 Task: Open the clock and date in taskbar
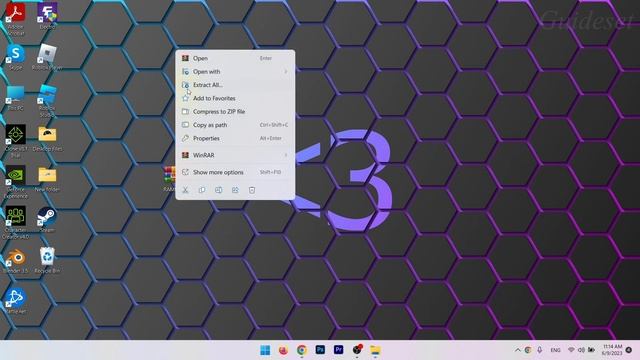coord(612,350)
